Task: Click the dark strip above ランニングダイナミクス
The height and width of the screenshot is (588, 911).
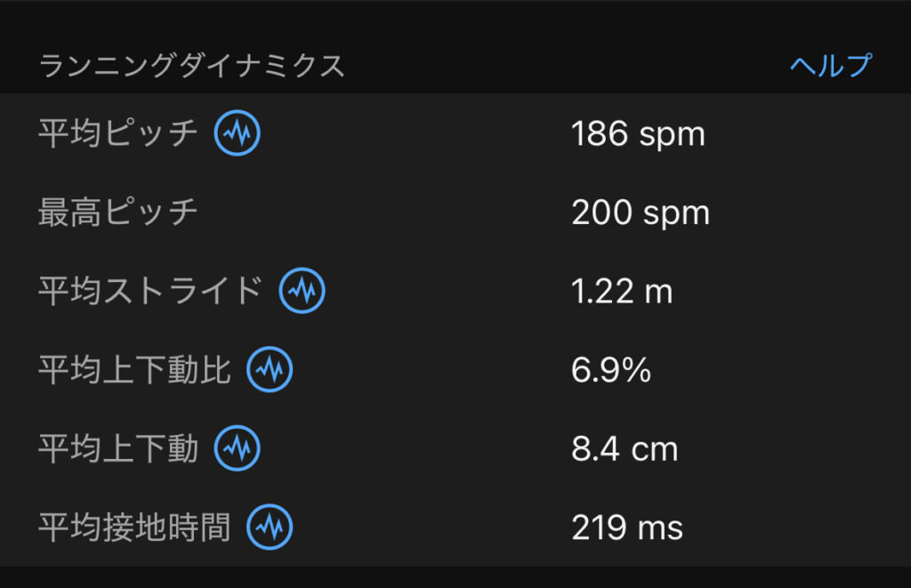Action: pos(455,20)
